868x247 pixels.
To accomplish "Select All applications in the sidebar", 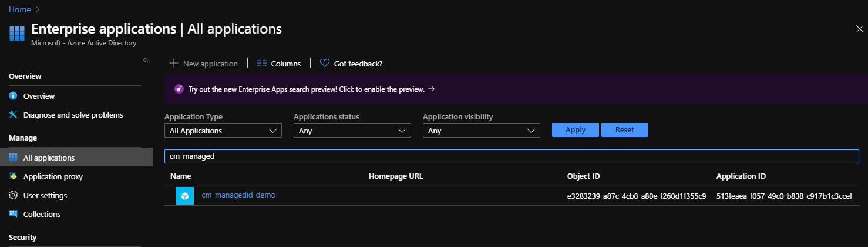I will (76, 158).
